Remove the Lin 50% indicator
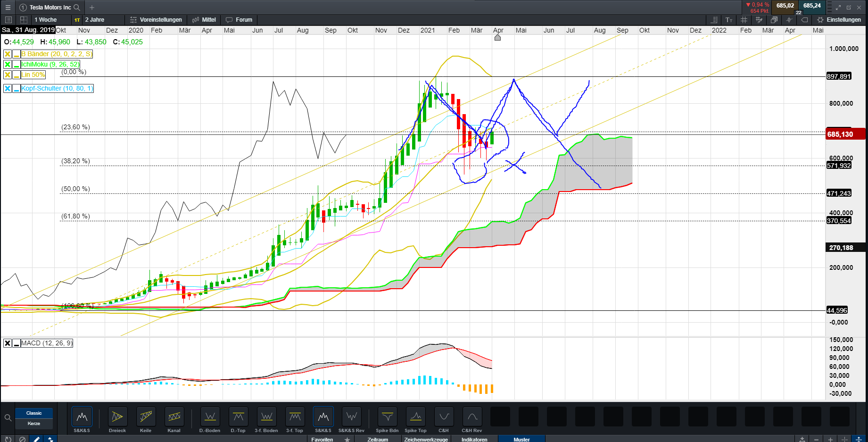This screenshot has width=868, height=442. pos(8,75)
